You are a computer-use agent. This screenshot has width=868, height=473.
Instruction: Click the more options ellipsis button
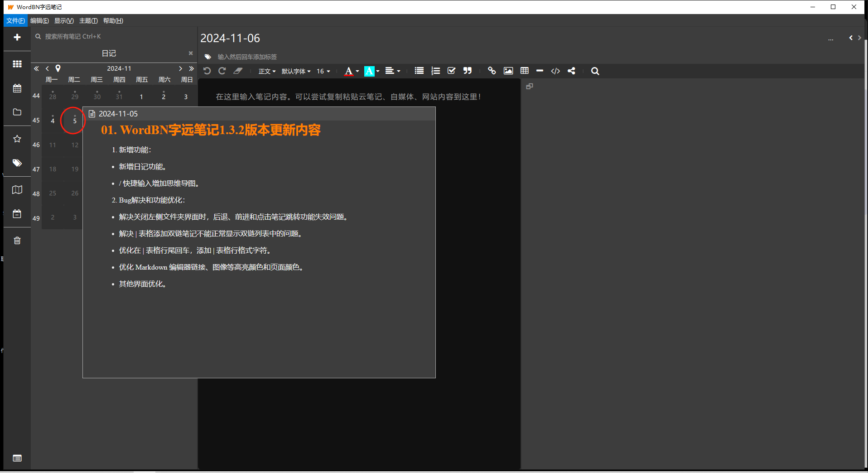pyautogui.click(x=830, y=39)
